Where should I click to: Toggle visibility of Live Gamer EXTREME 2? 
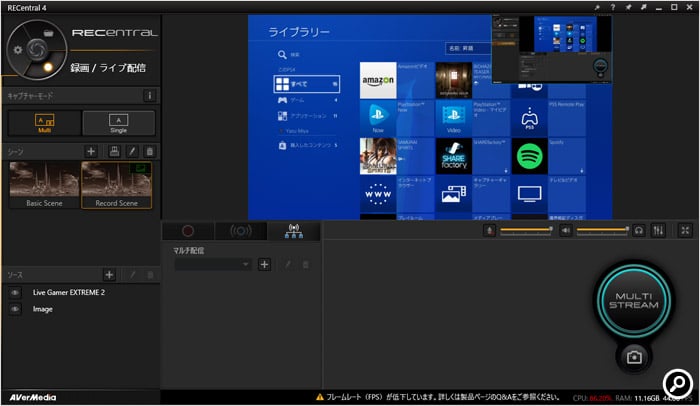pos(15,293)
